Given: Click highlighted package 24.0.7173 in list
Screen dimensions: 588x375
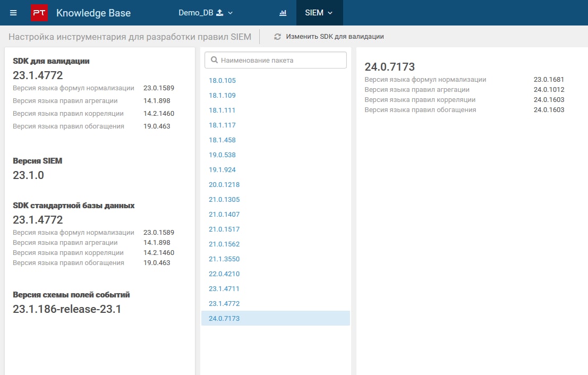Looking at the screenshot, I should coord(276,318).
